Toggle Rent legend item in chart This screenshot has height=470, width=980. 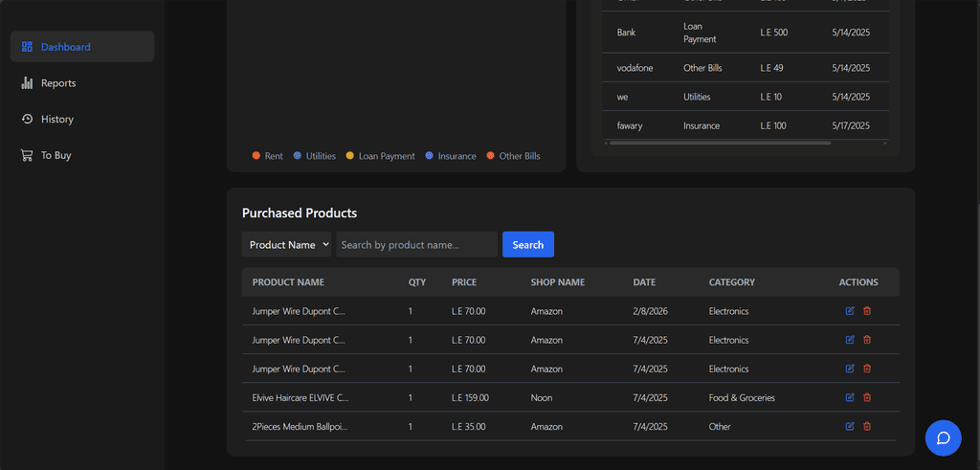tap(267, 156)
